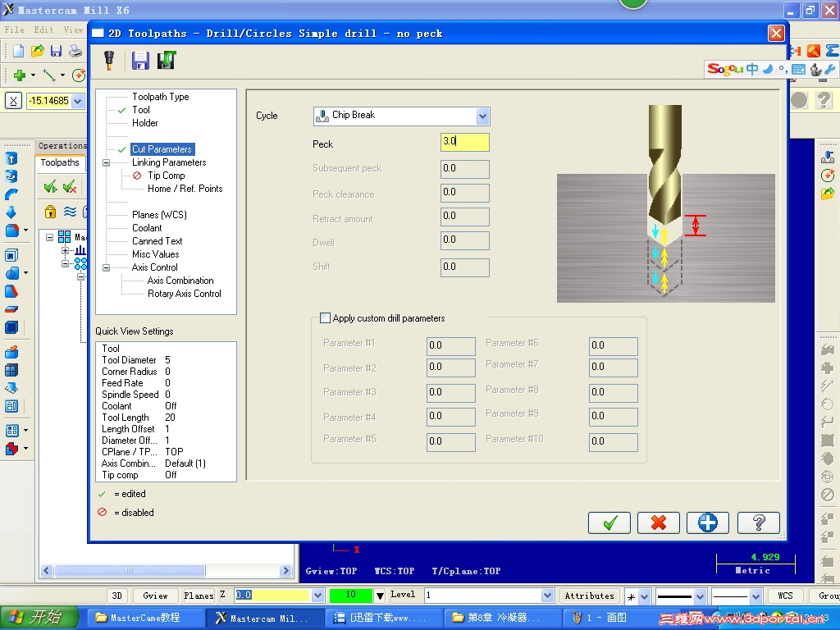The height and width of the screenshot is (630, 840).
Task: Select Canned Text in tree
Action: click(x=157, y=241)
